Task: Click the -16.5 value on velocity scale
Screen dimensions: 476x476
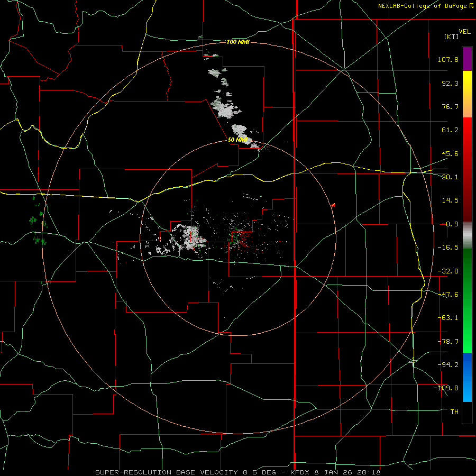Action: point(448,248)
